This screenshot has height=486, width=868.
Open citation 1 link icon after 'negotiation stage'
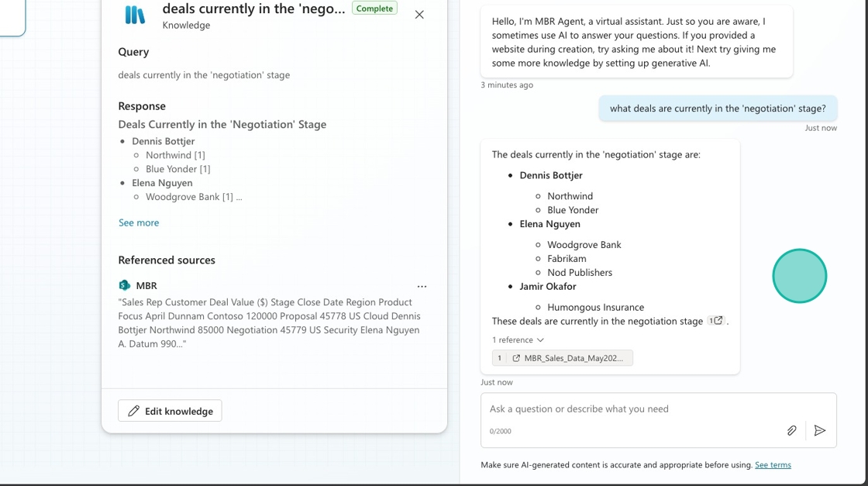[x=717, y=321]
